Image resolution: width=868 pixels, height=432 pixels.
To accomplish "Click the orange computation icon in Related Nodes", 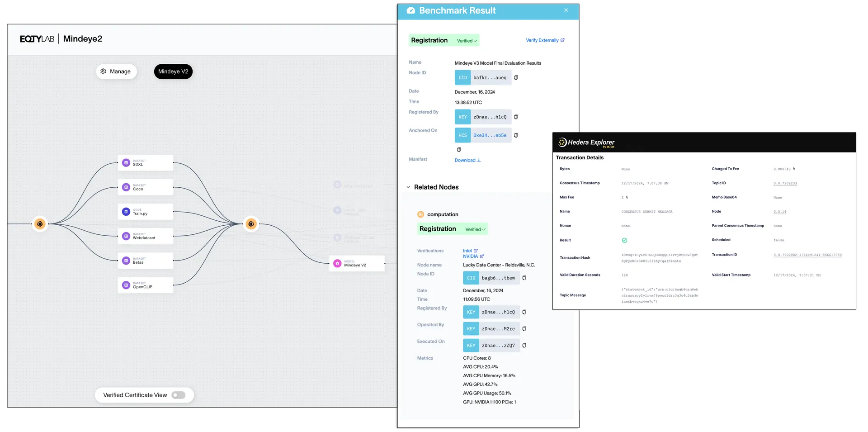I will pos(421,214).
